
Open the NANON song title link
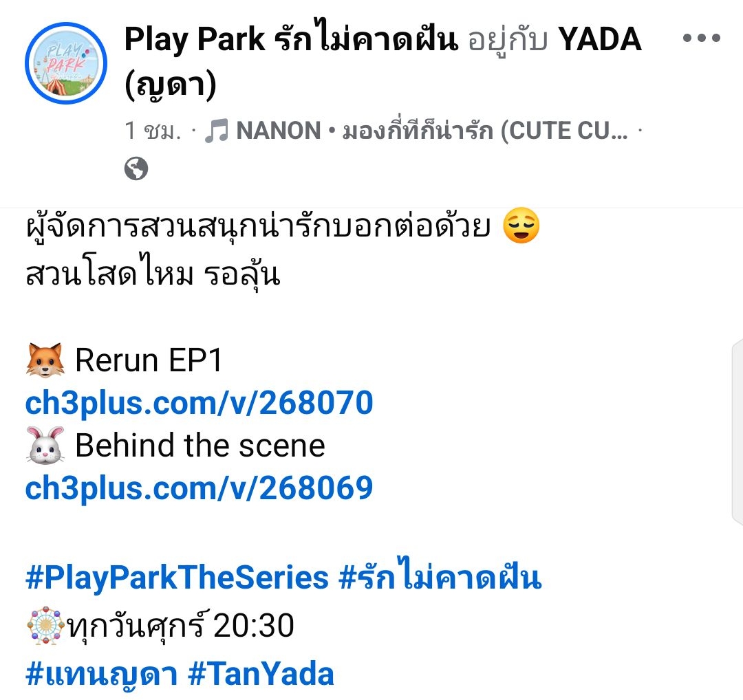tap(432, 131)
